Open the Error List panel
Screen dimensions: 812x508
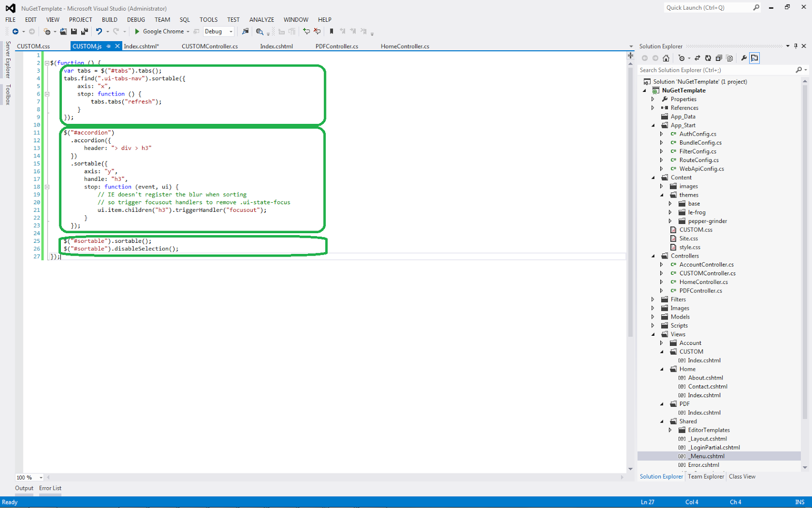coord(50,488)
